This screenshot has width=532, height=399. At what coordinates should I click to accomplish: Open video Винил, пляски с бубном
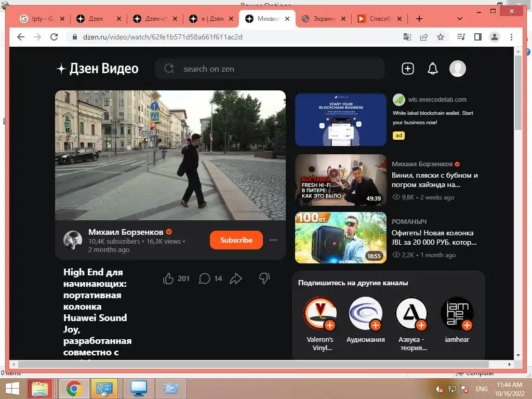(435, 180)
